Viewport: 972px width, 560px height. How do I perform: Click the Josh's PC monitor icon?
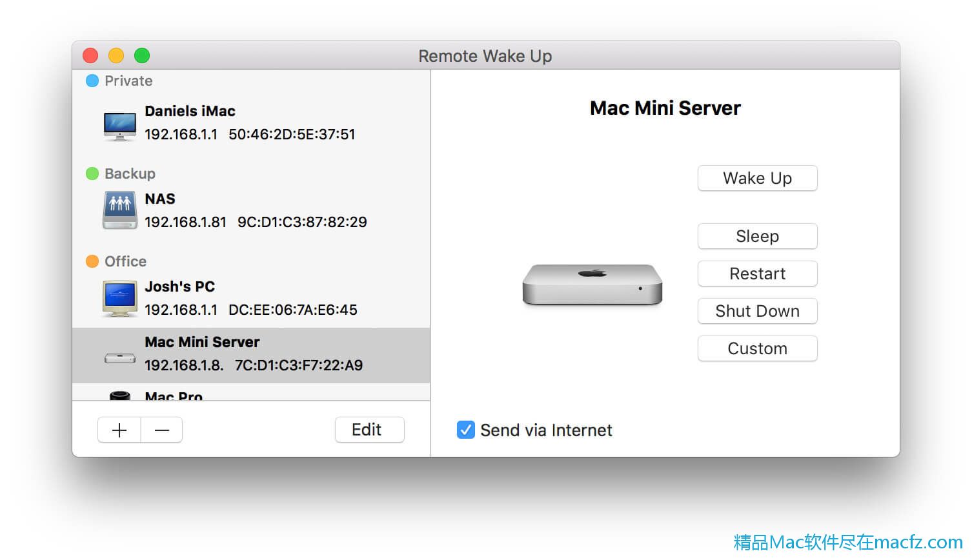click(x=120, y=298)
